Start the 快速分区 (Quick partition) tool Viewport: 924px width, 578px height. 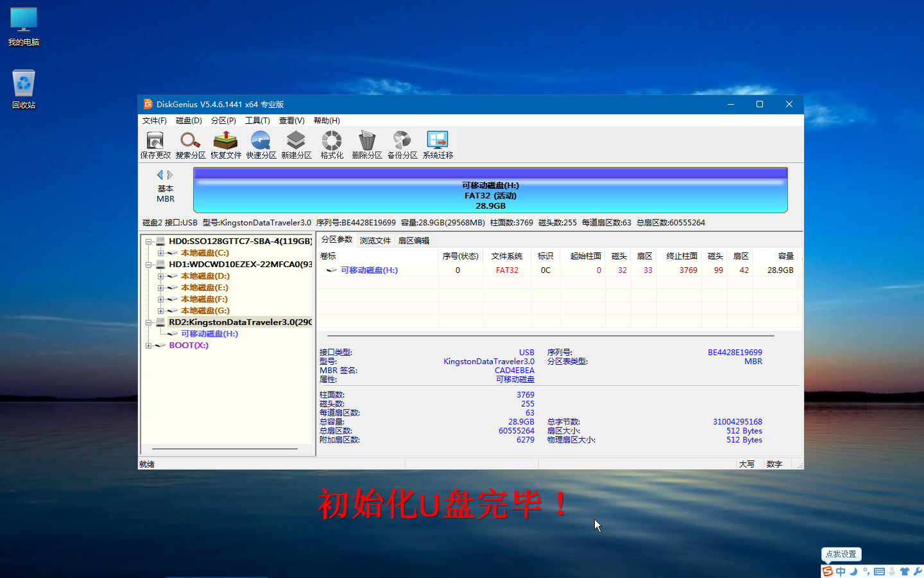[261, 145]
